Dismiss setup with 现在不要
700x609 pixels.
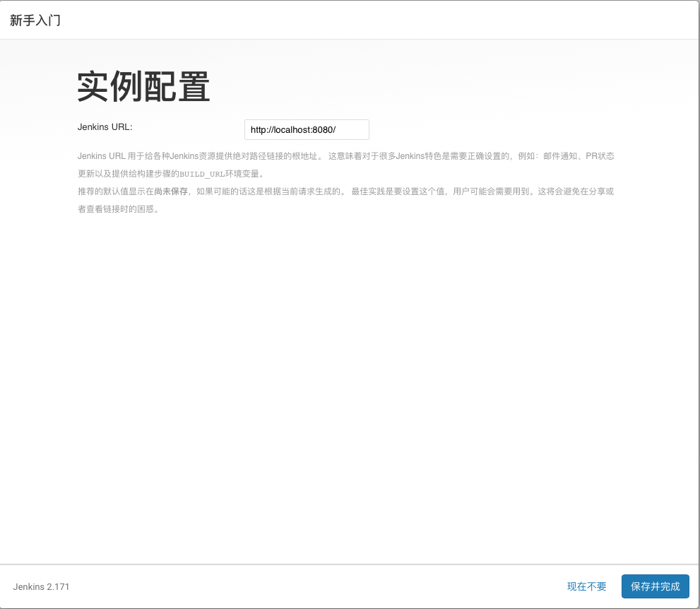[586, 586]
